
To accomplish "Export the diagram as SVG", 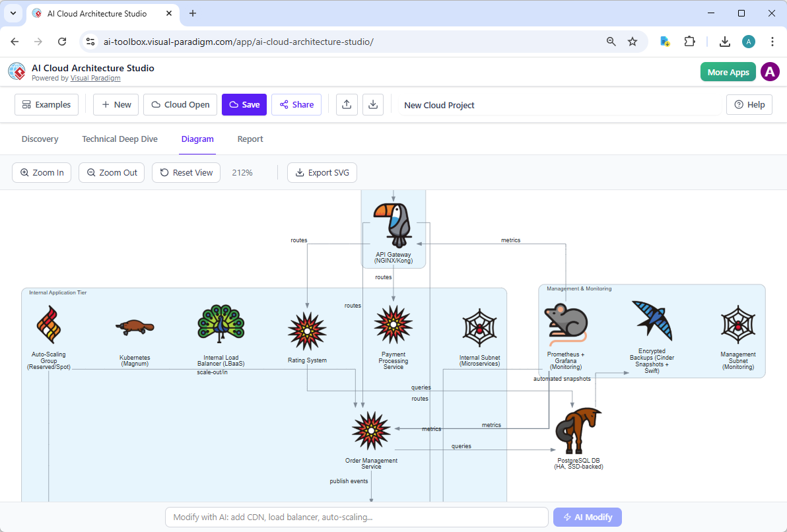I will (322, 172).
